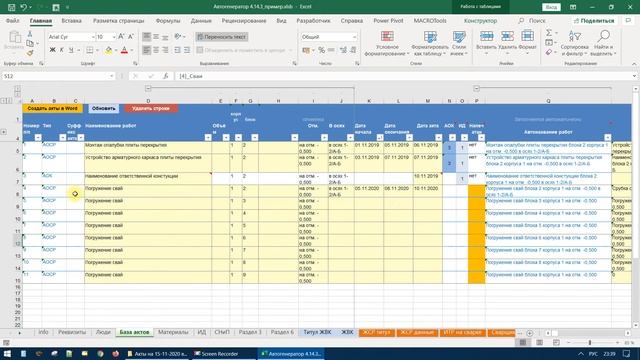Click the red Font Color letter A
Viewport: 640px width, 360px height.
pyautogui.click(x=124, y=50)
